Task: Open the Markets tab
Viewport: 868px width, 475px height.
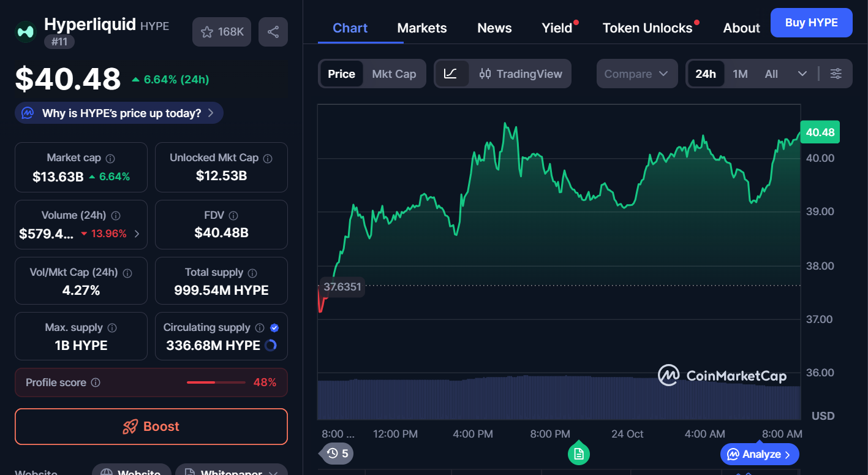Action: 422,28
